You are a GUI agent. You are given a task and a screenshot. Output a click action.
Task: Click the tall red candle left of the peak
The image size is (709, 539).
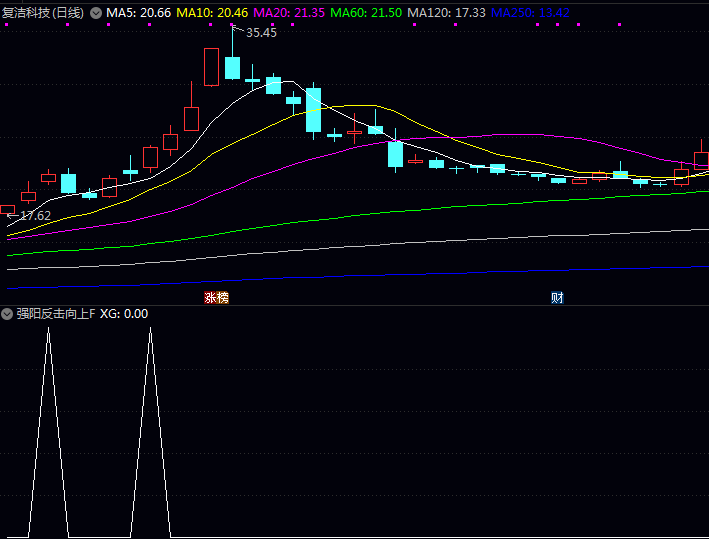pyautogui.click(x=211, y=67)
